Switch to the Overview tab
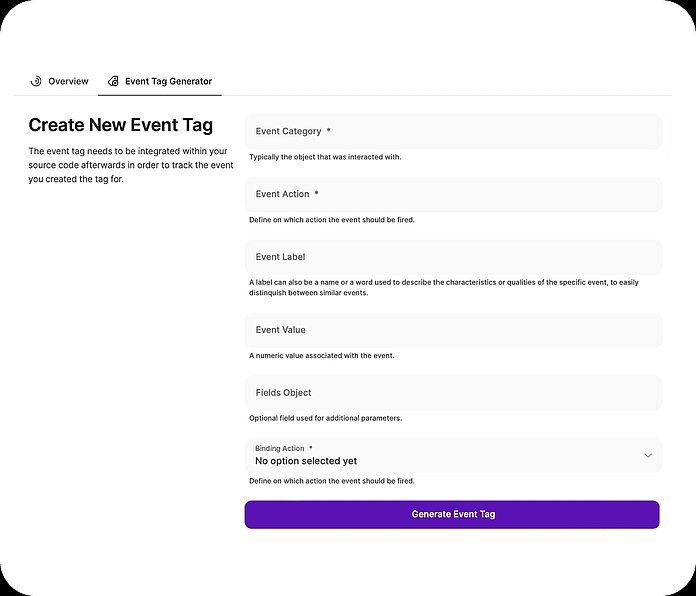Viewport: 696px width, 596px height. click(68, 81)
